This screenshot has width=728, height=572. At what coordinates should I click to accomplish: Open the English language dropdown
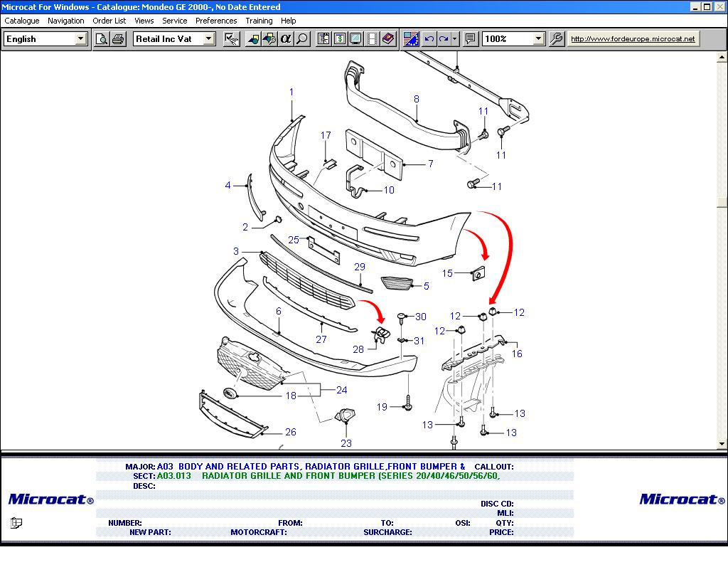click(x=81, y=39)
